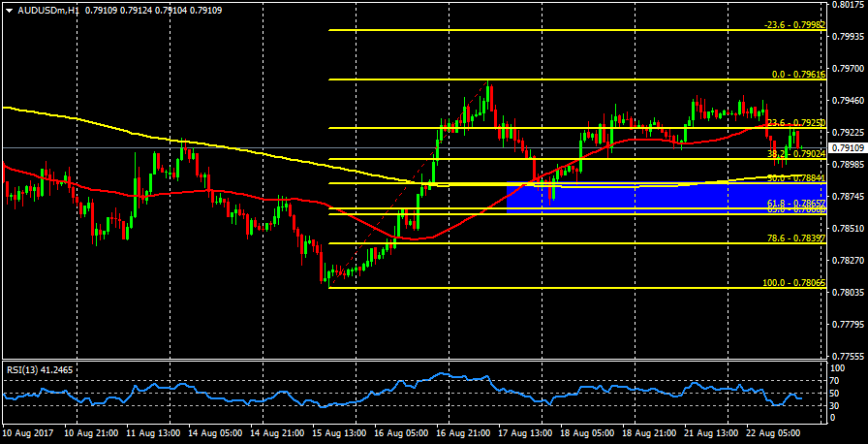Click the -23.6 Fibonacci level label

pyautogui.click(x=792, y=25)
